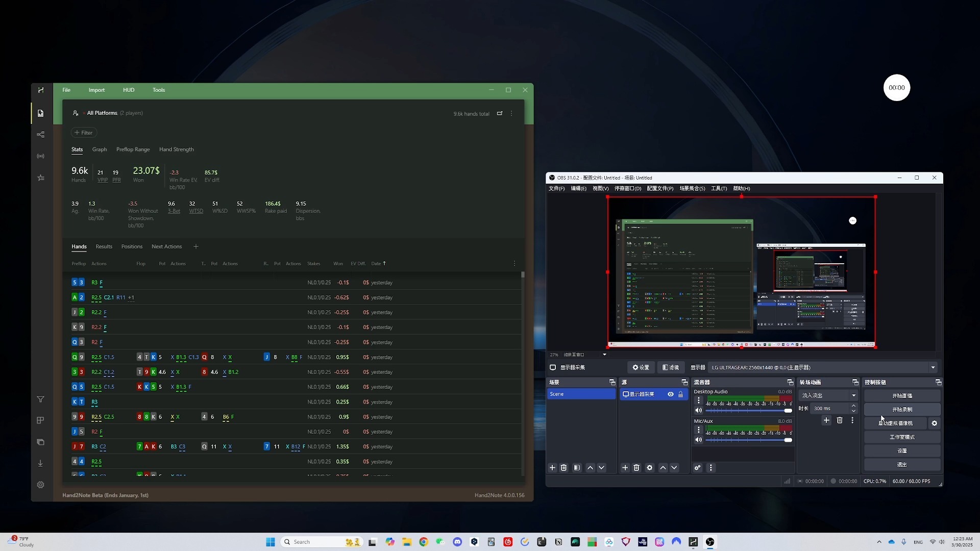
Task: Open the LG ULTRAGEAR display dropdown
Action: 823,367
